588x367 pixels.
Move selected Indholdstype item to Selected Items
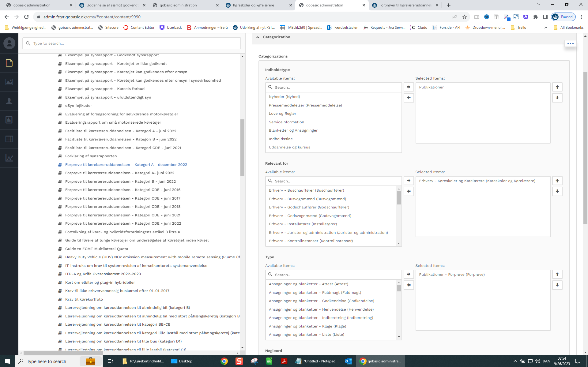coord(409,87)
